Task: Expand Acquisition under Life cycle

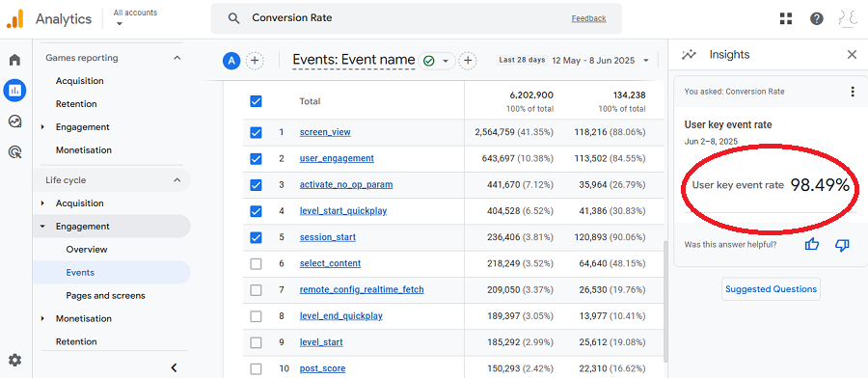Action: [x=42, y=203]
